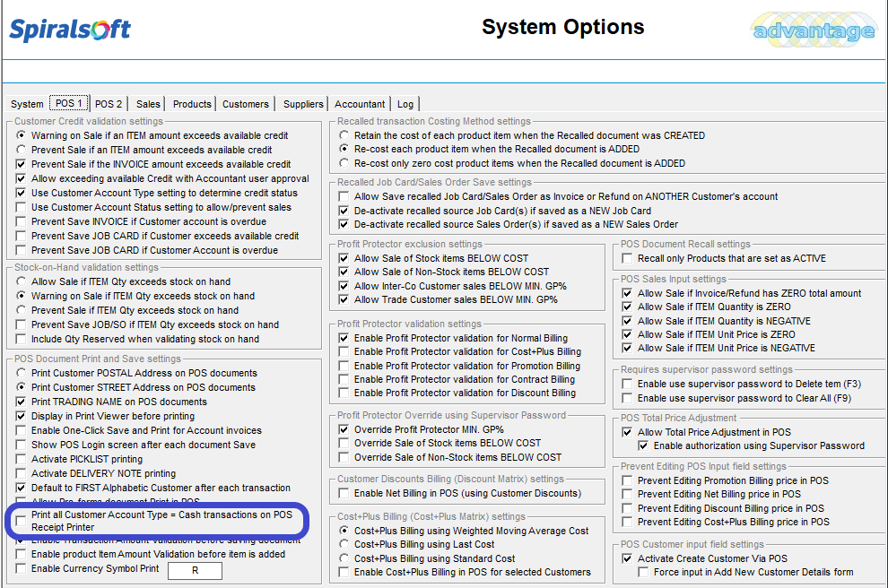Select Cost+Plus Billing using Standard Cost
888x588 pixels.
[344, 558]
